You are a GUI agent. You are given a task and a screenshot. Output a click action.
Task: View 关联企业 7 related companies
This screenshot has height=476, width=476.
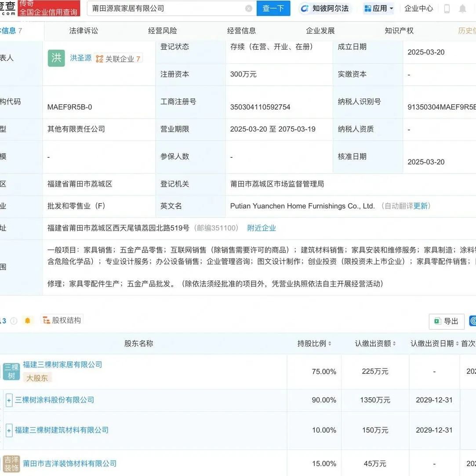pos(118,58)
